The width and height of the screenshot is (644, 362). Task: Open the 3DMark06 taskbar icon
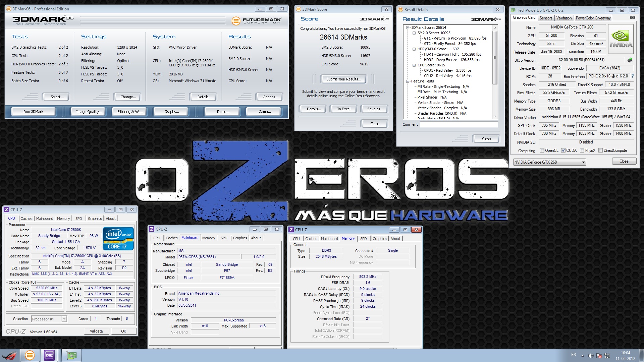click(x=30, y=355)
